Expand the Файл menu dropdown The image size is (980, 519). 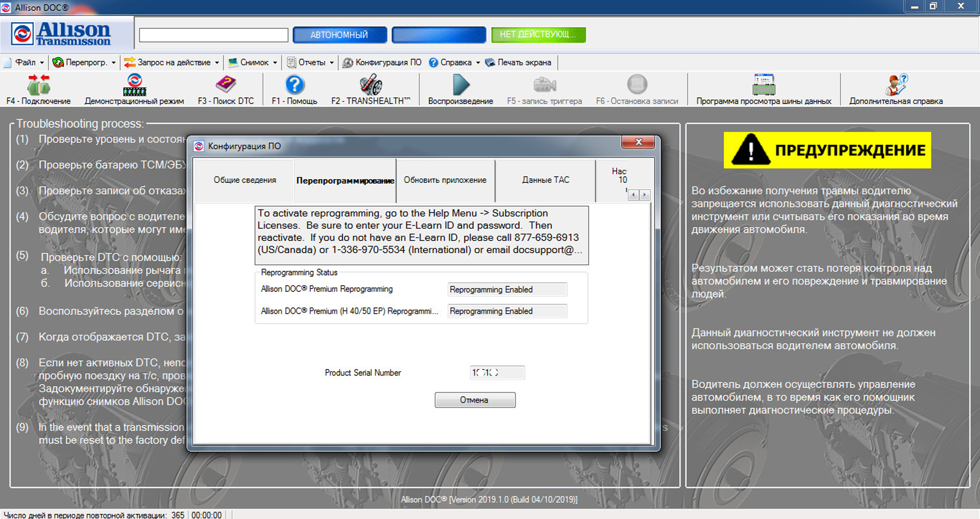24,62
